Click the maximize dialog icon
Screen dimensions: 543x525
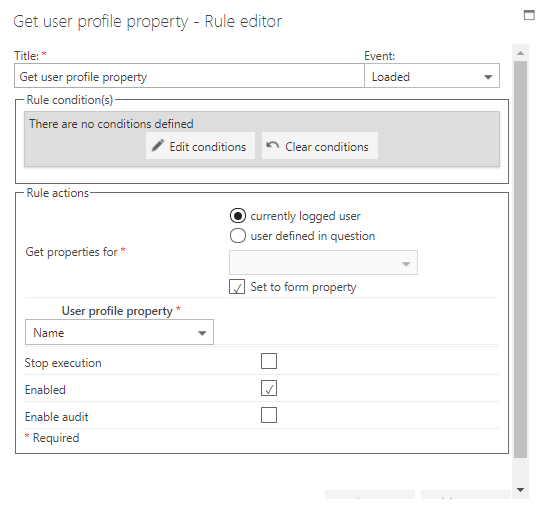(x=529, y=15)
